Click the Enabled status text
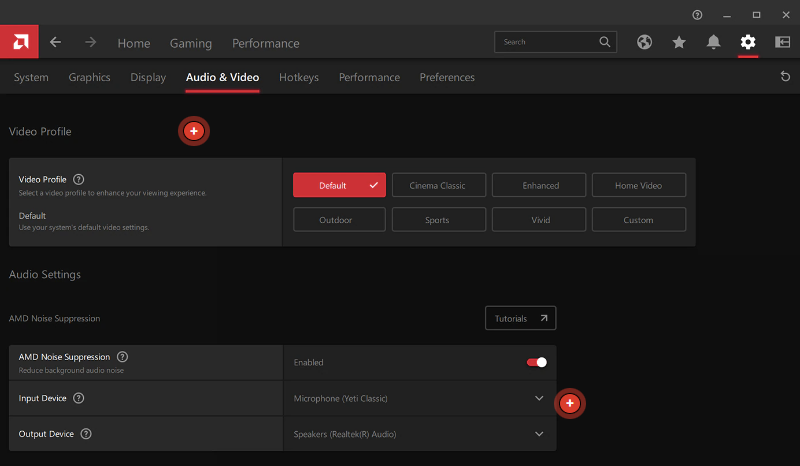 (308, 362)
